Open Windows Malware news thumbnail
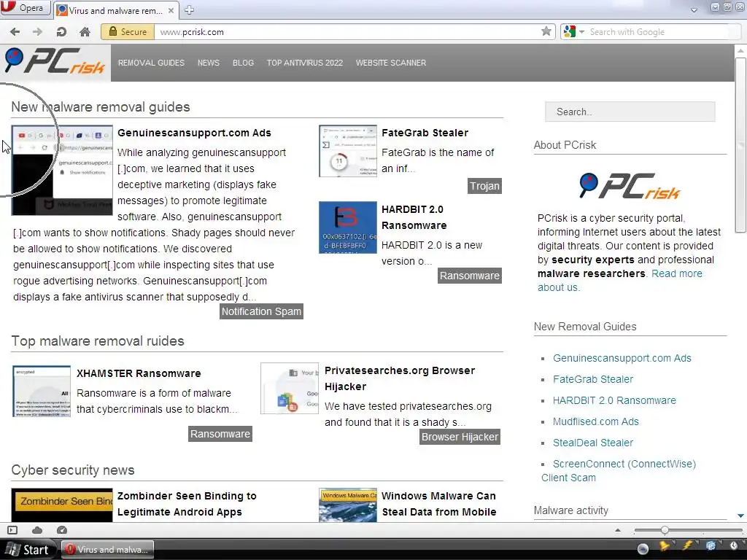This screenshot has height=560, width=747. [x=348, y=505]
